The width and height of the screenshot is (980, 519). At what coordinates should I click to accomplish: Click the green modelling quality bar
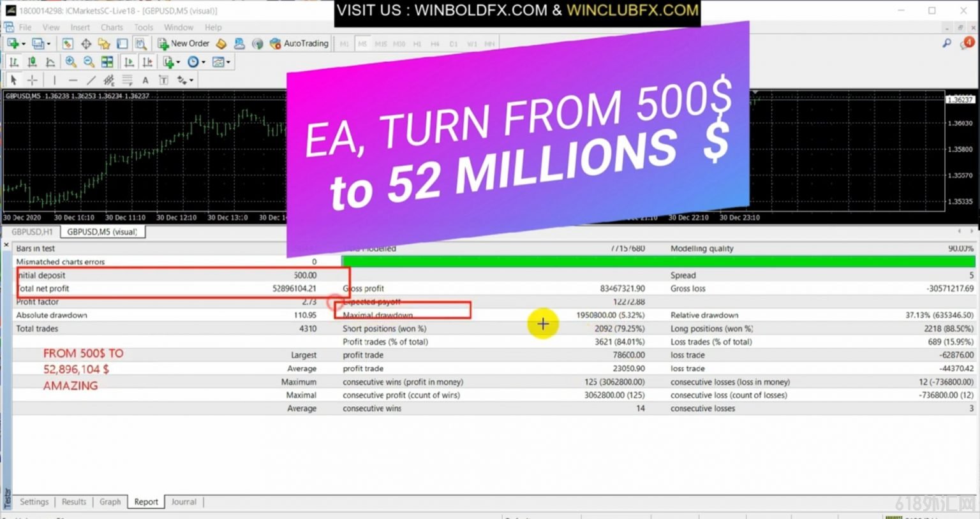coord(658,261)
